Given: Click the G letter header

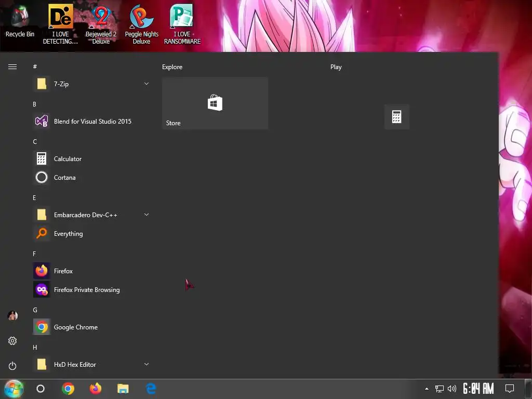Looking at the screenshot, I should 35,310.
